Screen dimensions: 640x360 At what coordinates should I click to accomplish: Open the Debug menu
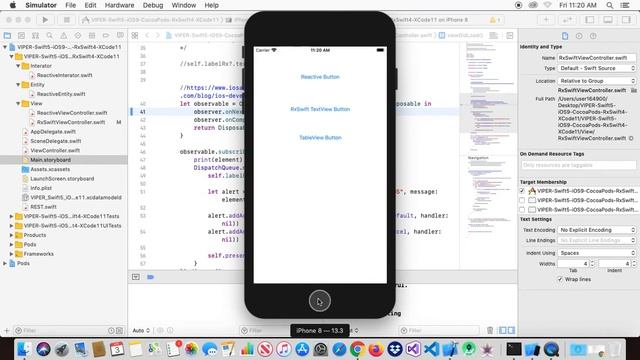(153, 5)
